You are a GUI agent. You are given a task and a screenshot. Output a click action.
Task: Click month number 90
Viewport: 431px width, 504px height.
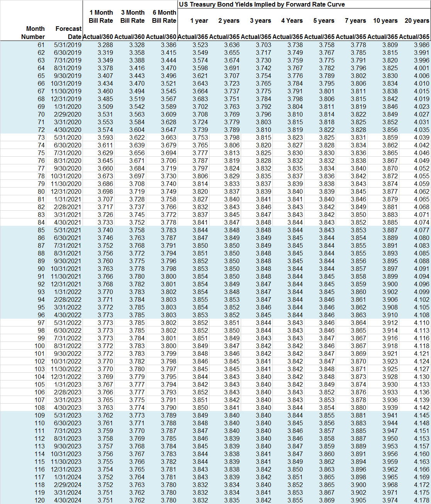pyautogui.click(x=41, y=269)
